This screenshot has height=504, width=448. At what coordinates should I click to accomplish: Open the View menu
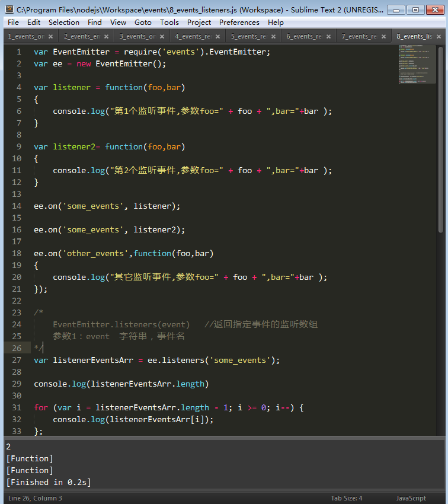pyautogui.click(x=118, y=23)
